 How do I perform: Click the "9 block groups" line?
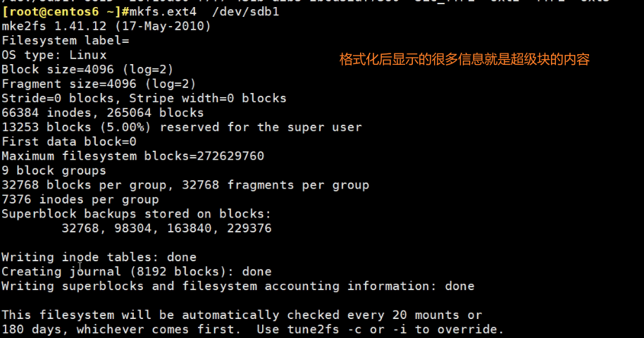point(54,170)
